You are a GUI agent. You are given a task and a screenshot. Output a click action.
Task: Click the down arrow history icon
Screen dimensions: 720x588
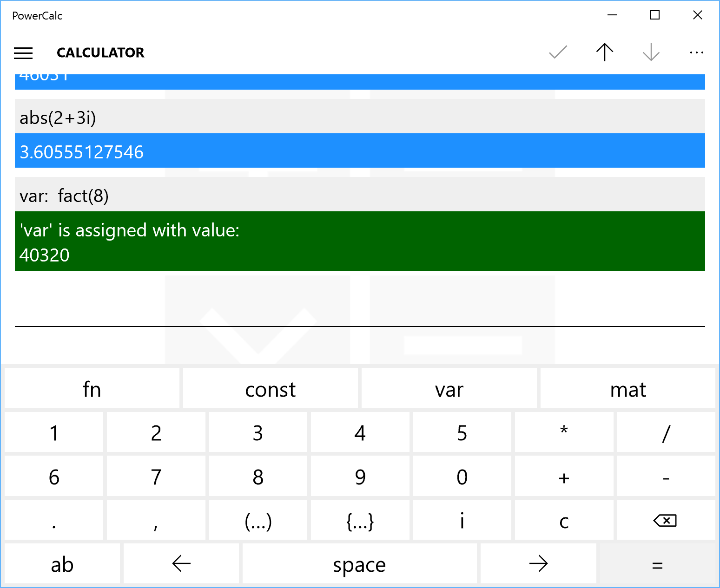tap(650, 52)
